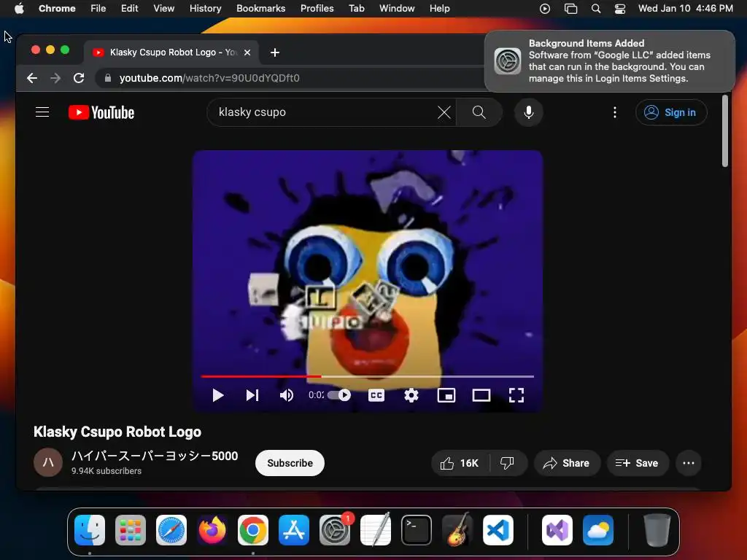747x560 pixels.
Task: Seek on the red video progress bar
Action: (x=368, y=376)
